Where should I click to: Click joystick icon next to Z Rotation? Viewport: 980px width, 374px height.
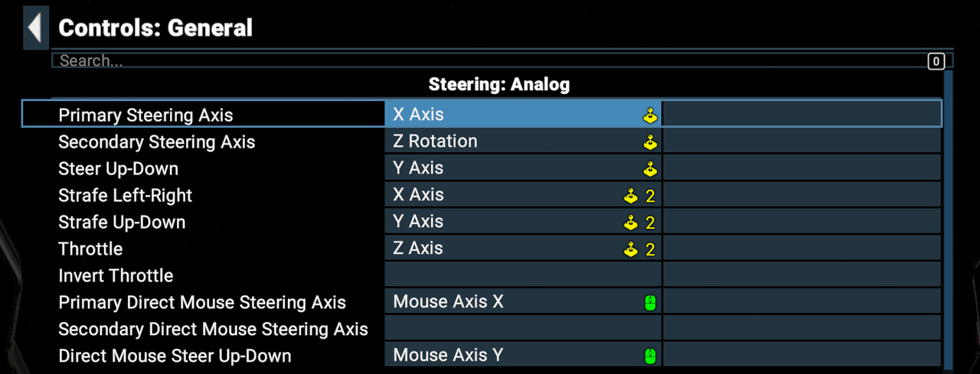[x=650, y=142]
